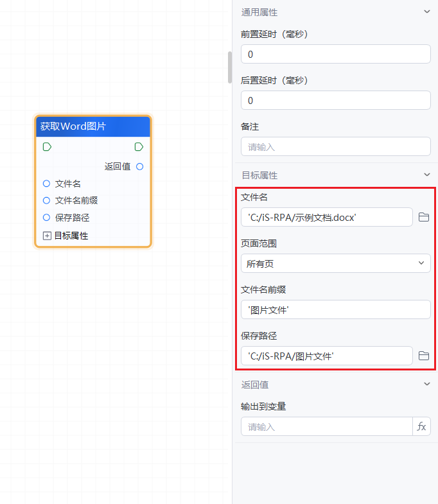Collapse the 目标属性 panel section
The height and width of the screenshot is (504, 438).
click(x=427, y=175)
